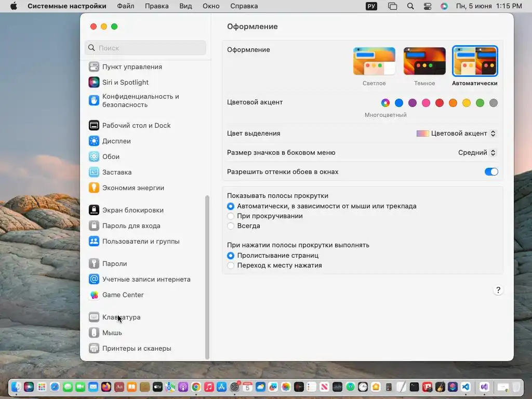Open Visual Studio Code from the Dock
532x399 pixels.
[466, 387]
